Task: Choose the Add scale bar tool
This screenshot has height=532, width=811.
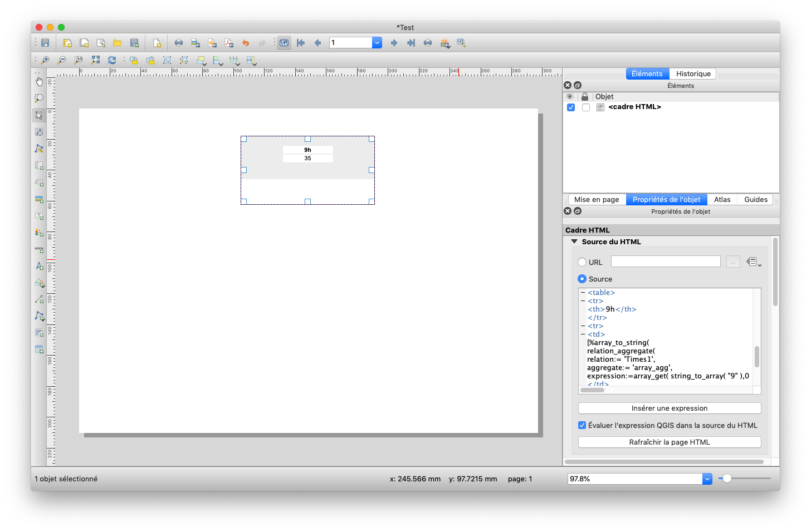Action: tap(39, 249)
